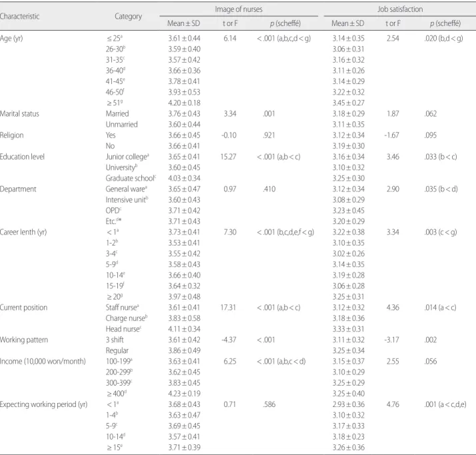Click p value '.014 (a < c)'
The height and width of the screenshot is (455, 476).
(x=440, y=308)
